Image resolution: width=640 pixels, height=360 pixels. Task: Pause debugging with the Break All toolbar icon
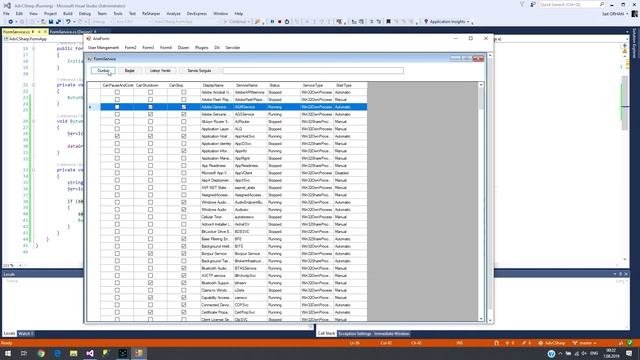(x=272, y=22)
